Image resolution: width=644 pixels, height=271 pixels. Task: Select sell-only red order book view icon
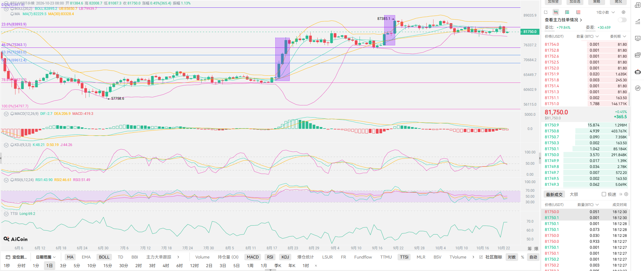[x=578, y=12]
